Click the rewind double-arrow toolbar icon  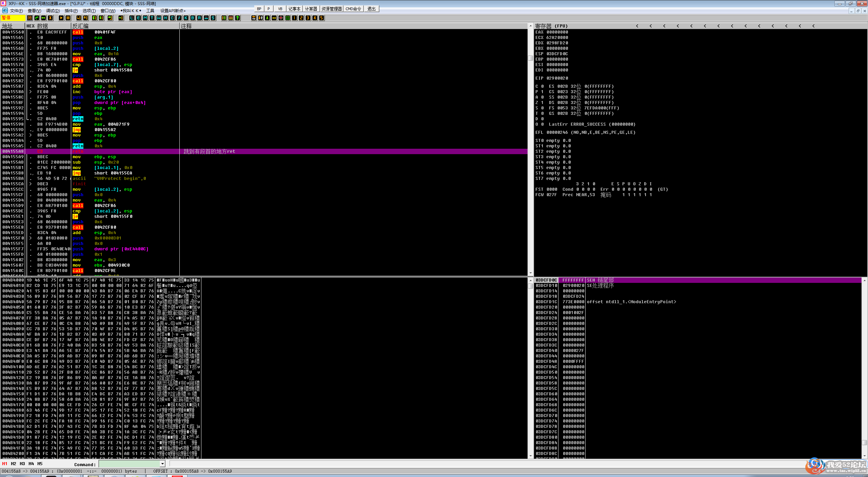[43, 18]
